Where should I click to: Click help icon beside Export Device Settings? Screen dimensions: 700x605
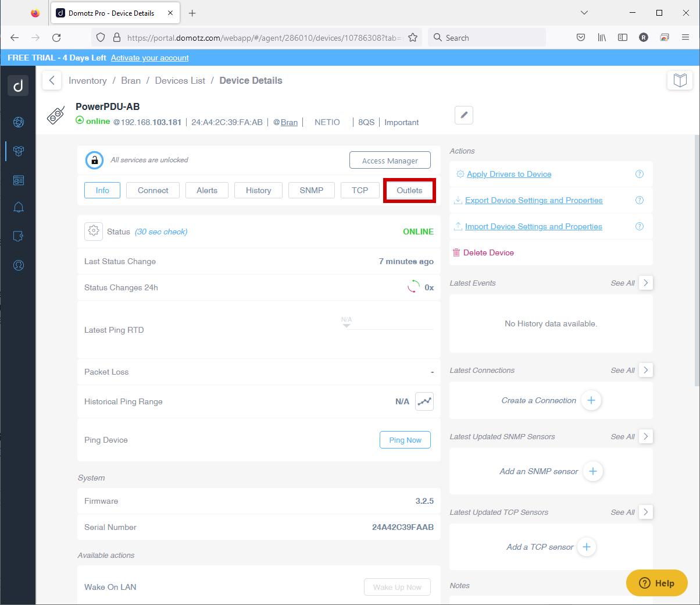pos(640,200)
